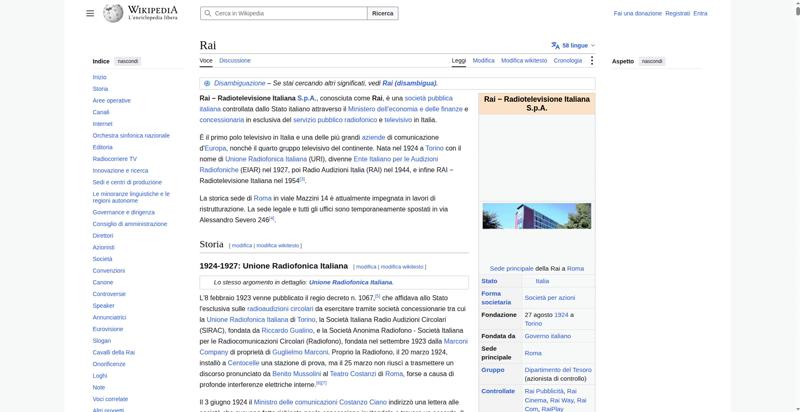This screenshot has height=412, width=800.
Task: Click the disambiguation note icon
Action: point(207,83)
